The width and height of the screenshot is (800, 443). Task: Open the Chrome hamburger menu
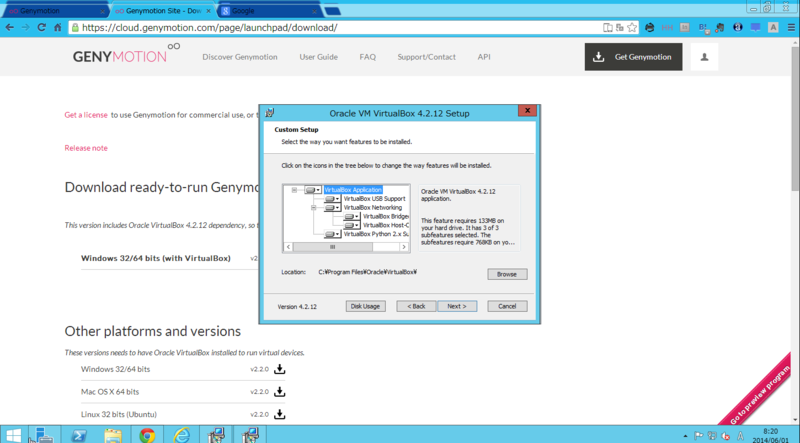point(791,28)
